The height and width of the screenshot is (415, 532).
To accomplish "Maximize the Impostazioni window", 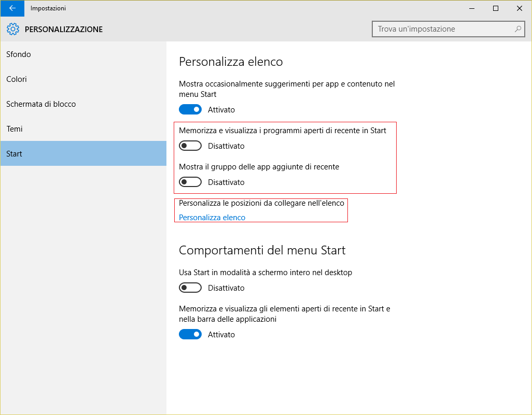I will click(496, 8).
